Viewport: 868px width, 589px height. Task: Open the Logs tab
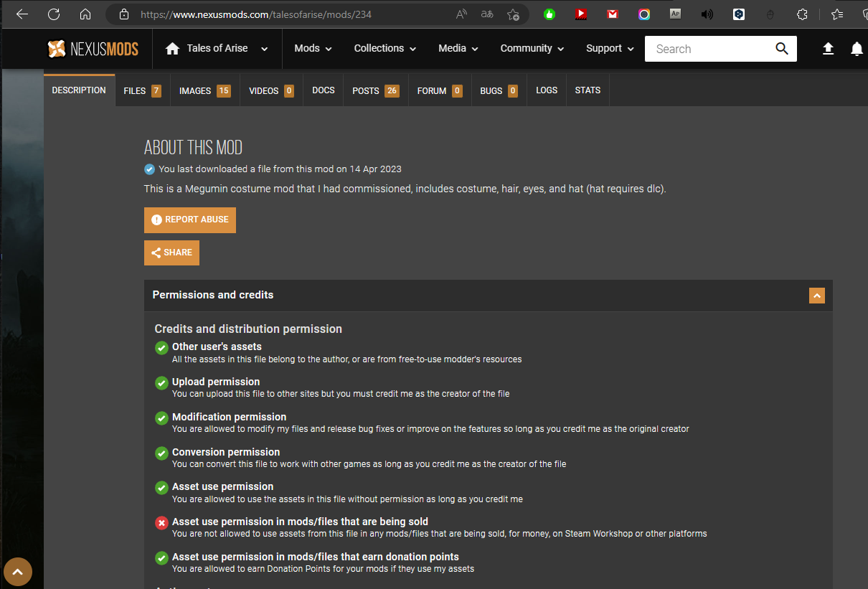point(547,90)
